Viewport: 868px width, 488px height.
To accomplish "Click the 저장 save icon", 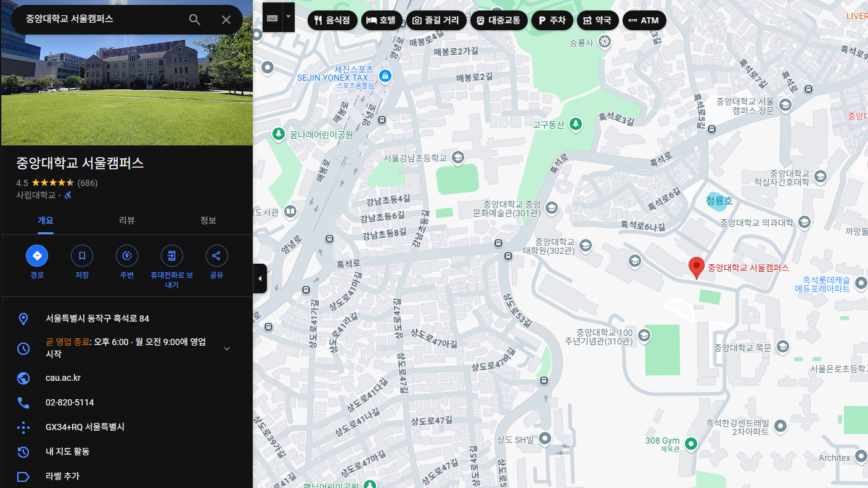I will (x=82, y=256).
